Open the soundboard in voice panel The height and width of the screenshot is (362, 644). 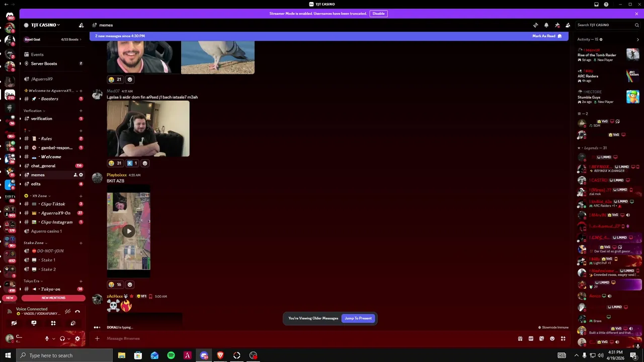pos(73,323)
